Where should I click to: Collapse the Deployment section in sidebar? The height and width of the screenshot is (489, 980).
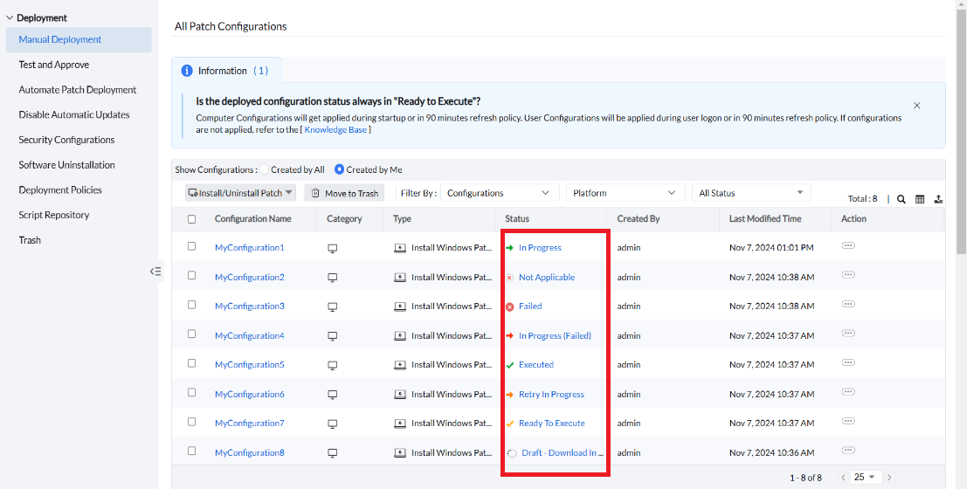pos(10,18)
